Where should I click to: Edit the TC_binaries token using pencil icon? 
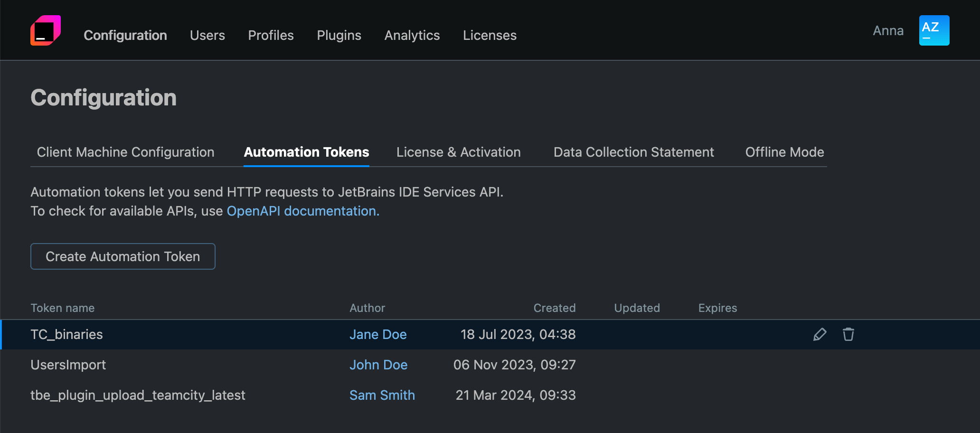820,334
